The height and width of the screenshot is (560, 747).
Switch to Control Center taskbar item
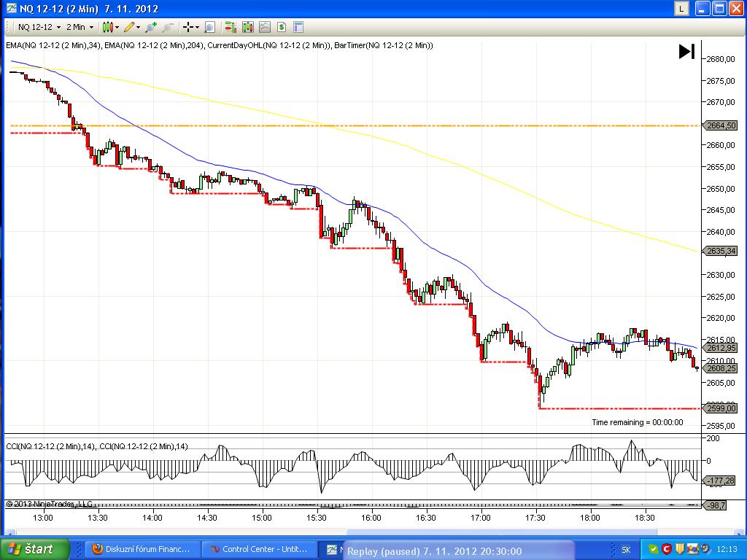tap(259, 550)
